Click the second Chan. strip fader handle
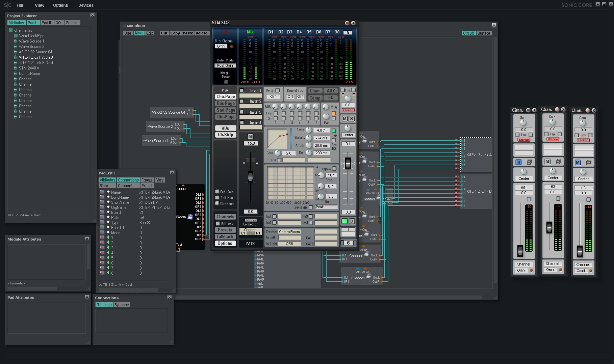This screenshot has height=364, width=614. tap(549, 227)
